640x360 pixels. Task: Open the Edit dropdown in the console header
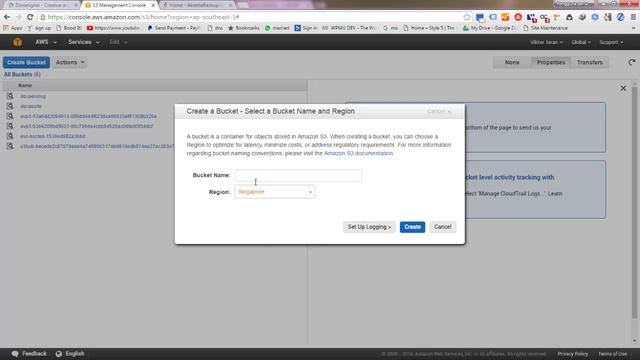[x=118, y=42]
